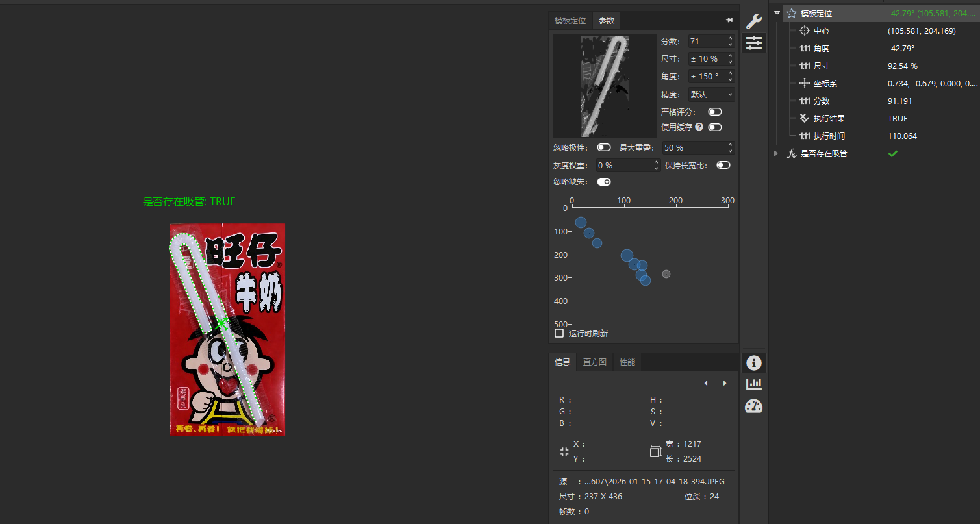Toggle the 严格评分 switch
The image size is (980, 524).
tap(714, 111)
